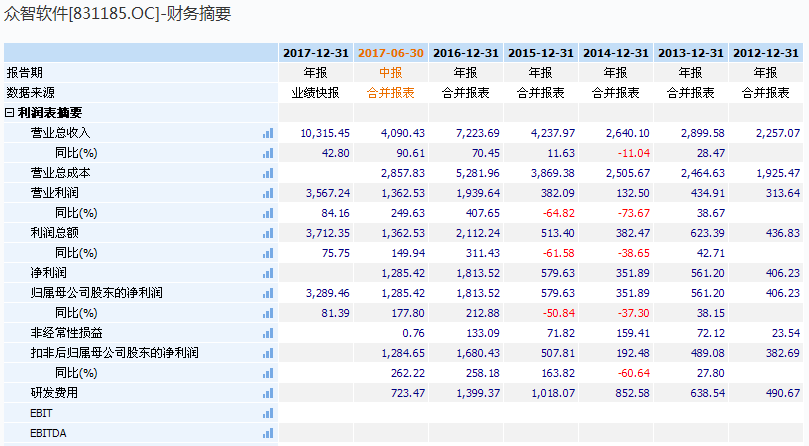
Task: Select the 2013-12-31 column header
Action: (691, 53)
